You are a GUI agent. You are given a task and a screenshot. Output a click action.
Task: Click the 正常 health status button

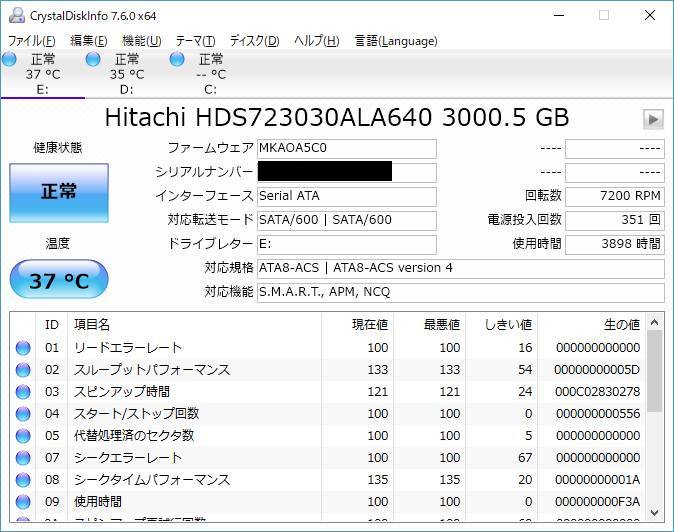click(59, 192)
